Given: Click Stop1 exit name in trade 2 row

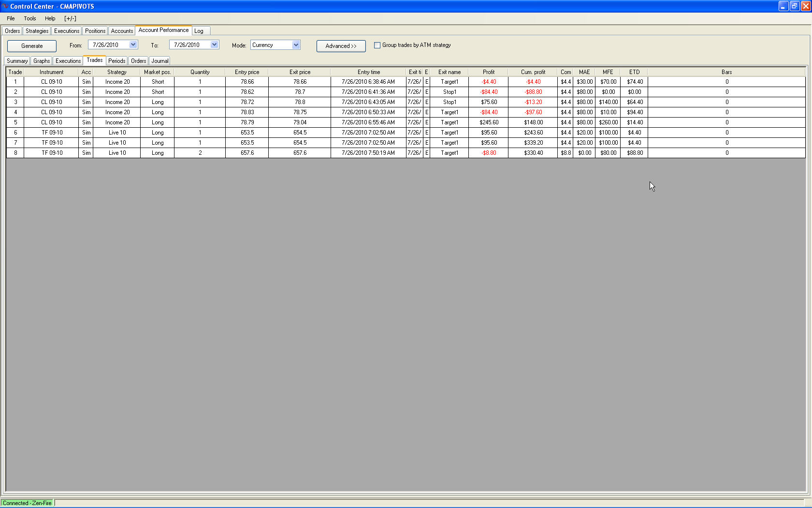Looking at the screenshot, I should (449, 92).
